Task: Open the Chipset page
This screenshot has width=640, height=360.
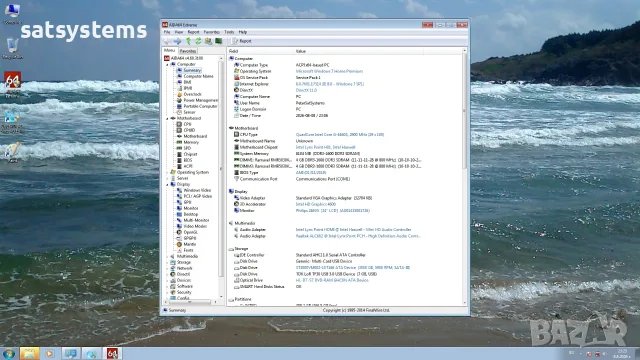Action: (x=190, y=154)
